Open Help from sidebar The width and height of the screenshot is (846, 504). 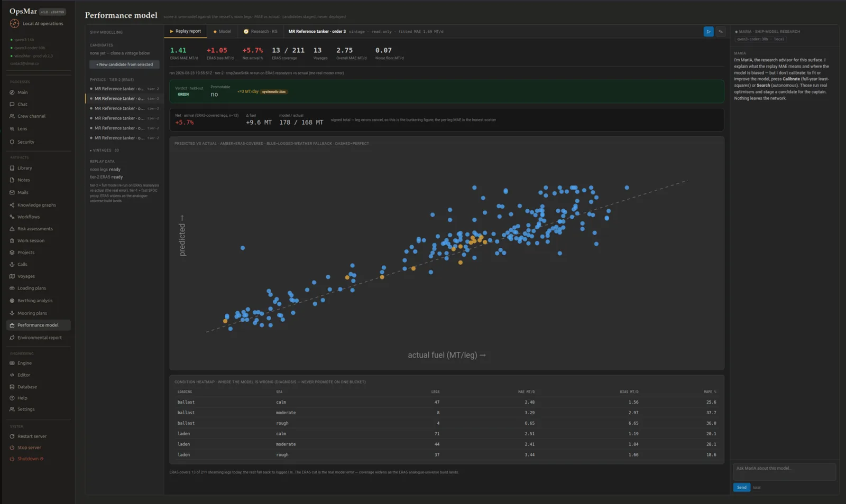click(22, 398)
